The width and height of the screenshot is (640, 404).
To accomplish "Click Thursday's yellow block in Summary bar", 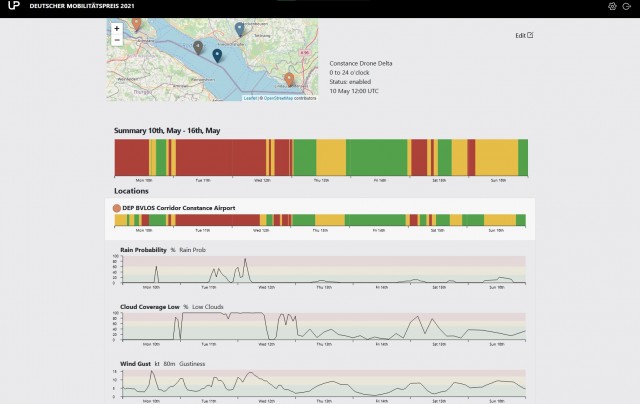I will click(x=330, y=157).
